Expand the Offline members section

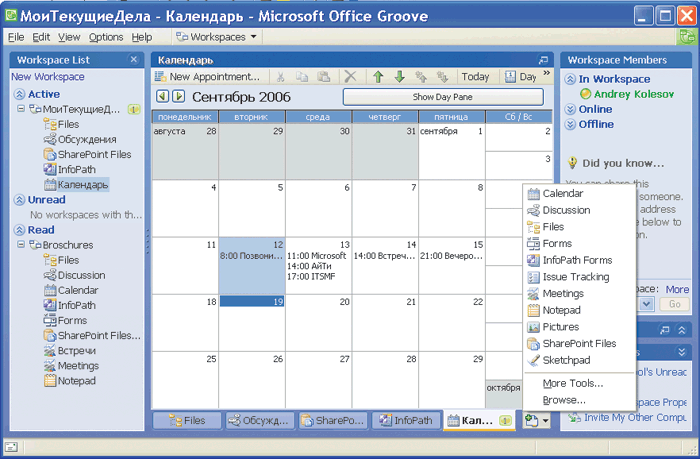[x=570, y=125]
